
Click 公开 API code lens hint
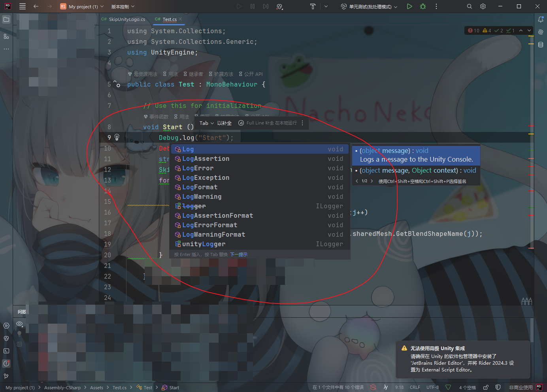pos(251,74)
